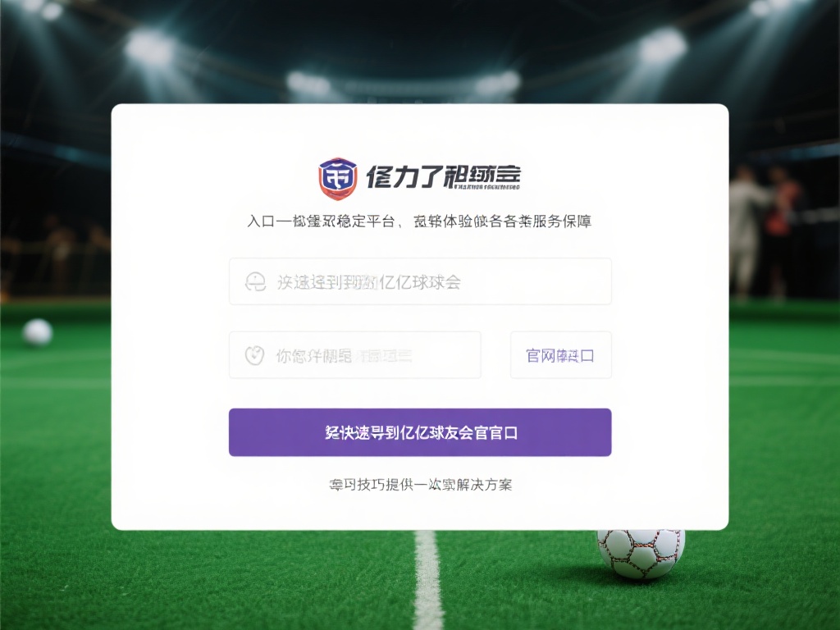Click the soccer ball below the card
The image size is (840, 630).
641,554
